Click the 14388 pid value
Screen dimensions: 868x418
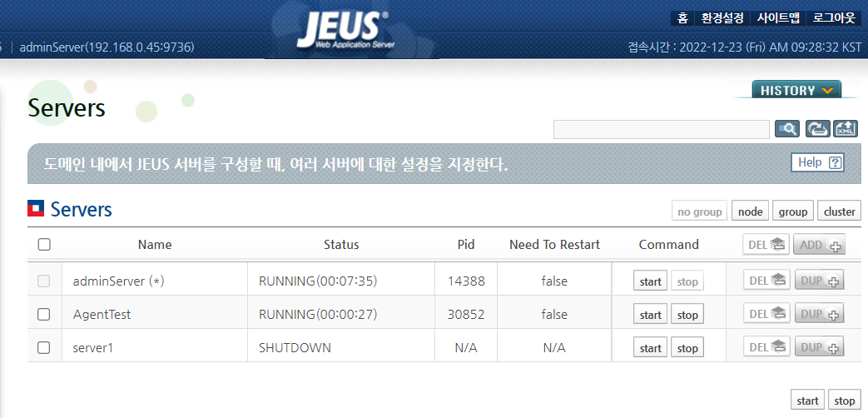click(466, 281)
